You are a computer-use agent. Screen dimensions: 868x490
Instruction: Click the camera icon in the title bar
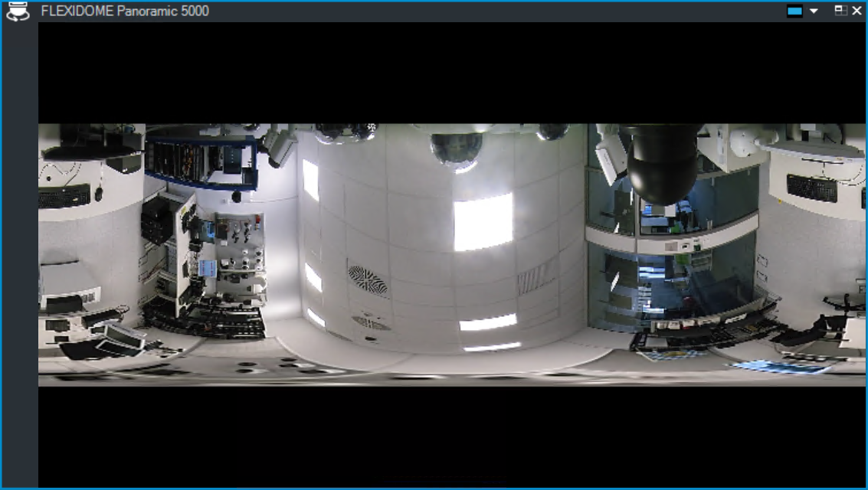click(x=18, y=11)
